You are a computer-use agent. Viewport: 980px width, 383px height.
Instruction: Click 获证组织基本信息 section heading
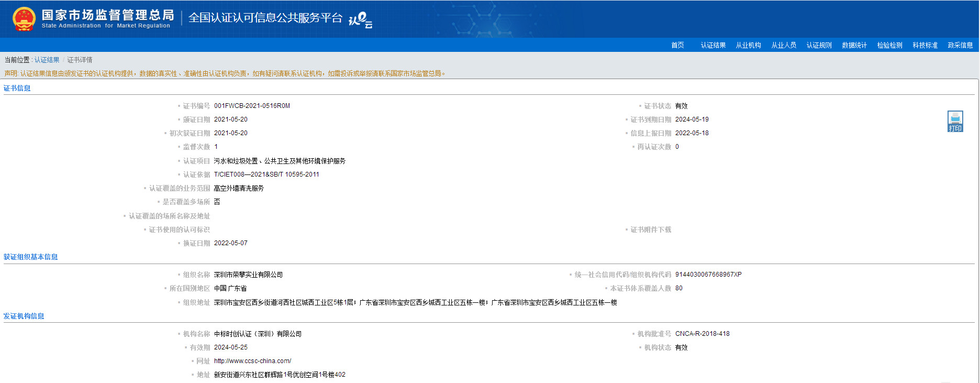[x=31, y=257]
